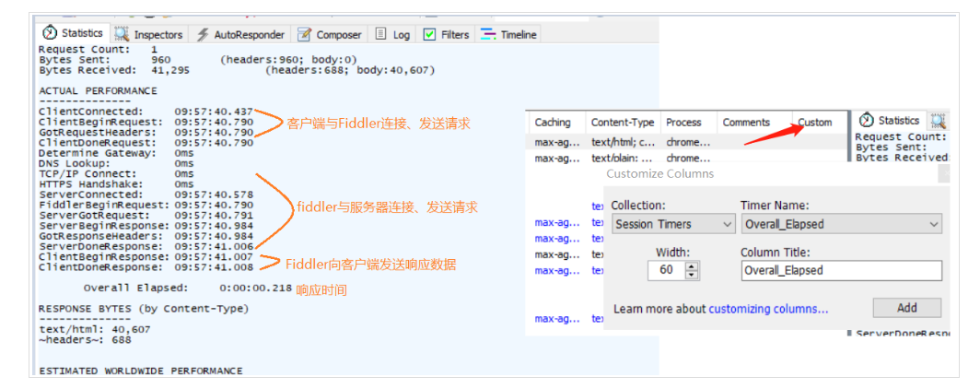Viewport: 980px width, 389px height.
Task: Click the Custom column header
Action: pos(815,123)
